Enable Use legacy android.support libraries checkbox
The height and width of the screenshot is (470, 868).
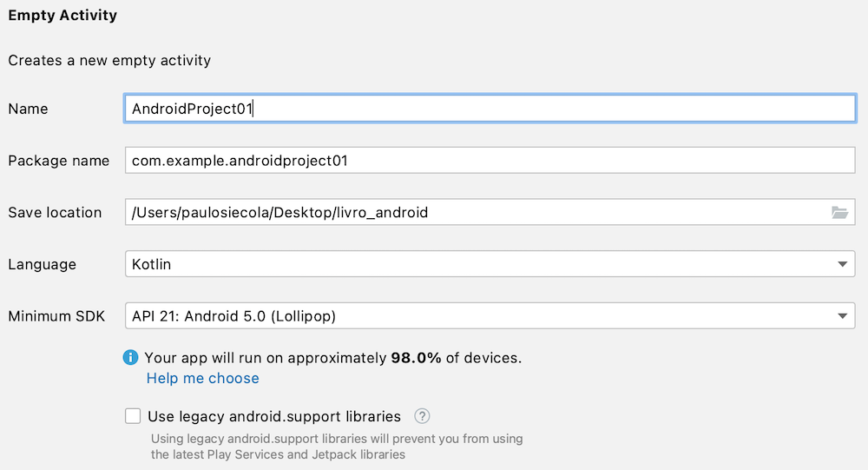coord(133,416)
